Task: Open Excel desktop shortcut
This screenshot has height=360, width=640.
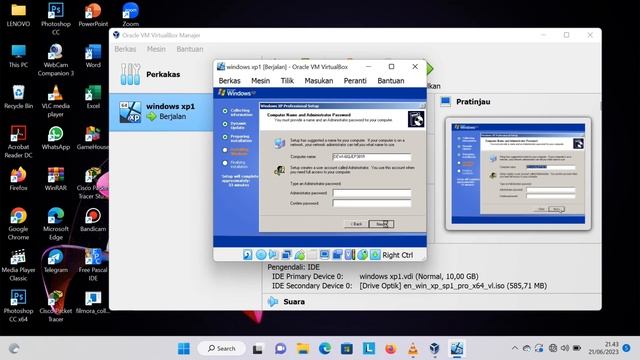Action: 93,97
